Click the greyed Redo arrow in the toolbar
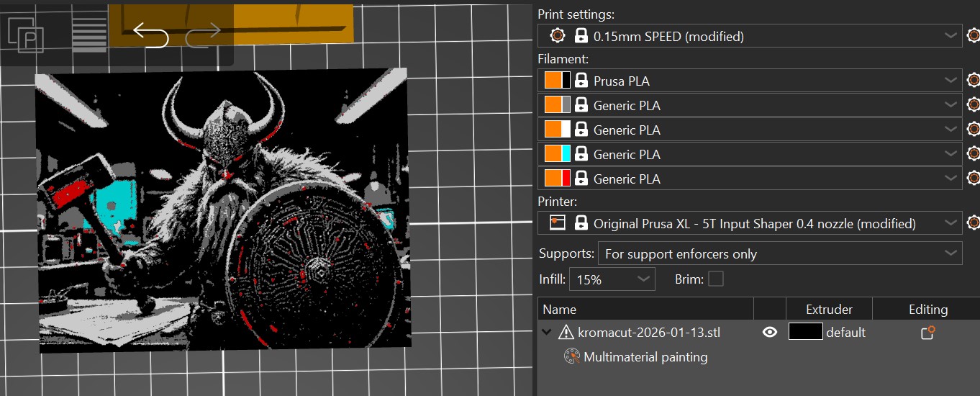Image resolution: width=980 pixels, height=396 pixels. [203, 35]
